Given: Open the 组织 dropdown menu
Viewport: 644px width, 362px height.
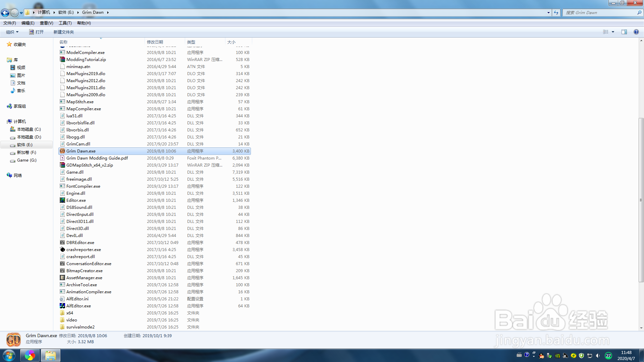Looking at the screenshot, I should click(x=12, y=32).
